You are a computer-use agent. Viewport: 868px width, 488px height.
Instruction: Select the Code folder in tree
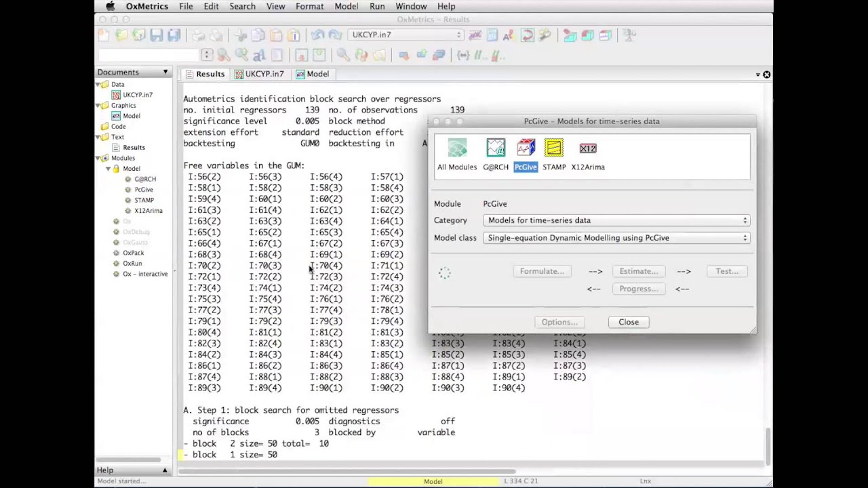(x=118, y=126)
